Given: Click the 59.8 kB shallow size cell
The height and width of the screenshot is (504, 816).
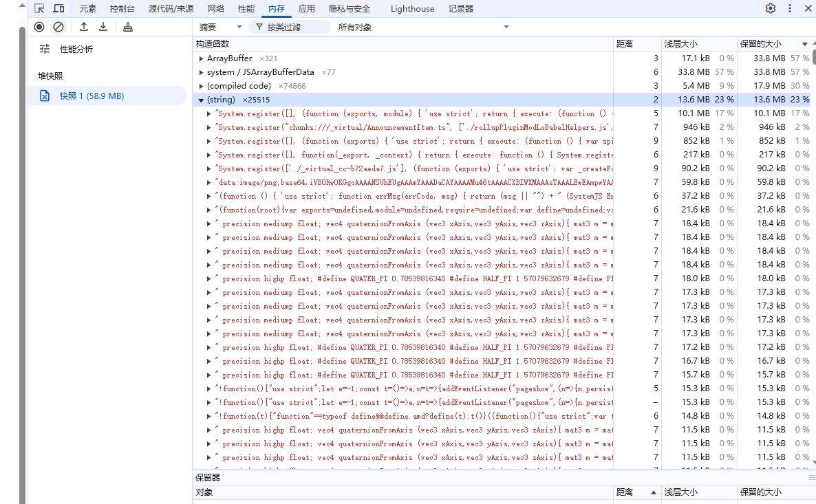Looking at the screenshot, I should tap(696, 182).
